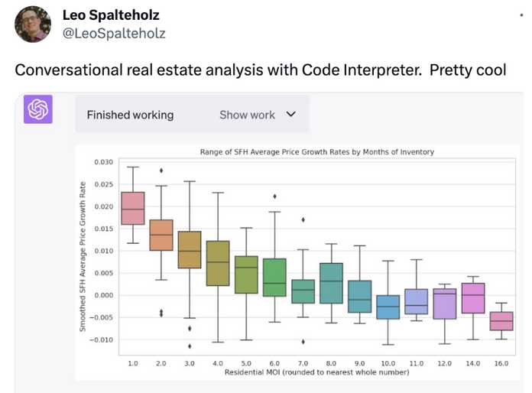This screenshot has height=393, width=532.
Task: Click the @LeoSpalteholz handle
Action: pos(114,33)
